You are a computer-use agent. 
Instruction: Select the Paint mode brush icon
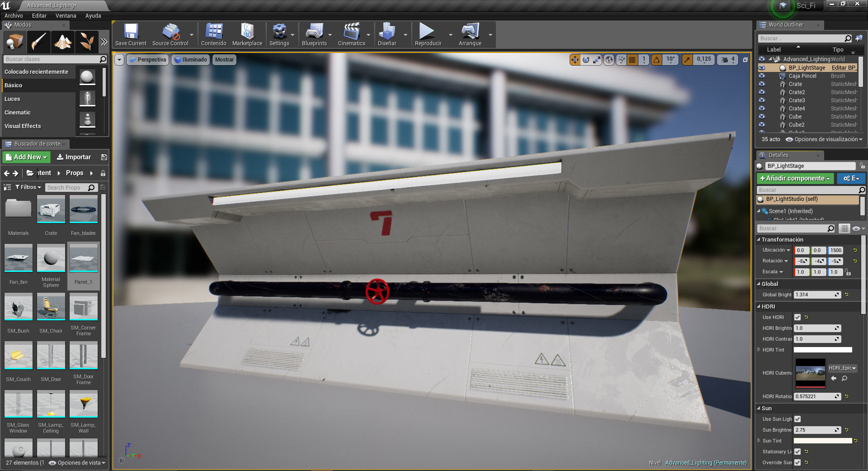(x=38, y=42)
